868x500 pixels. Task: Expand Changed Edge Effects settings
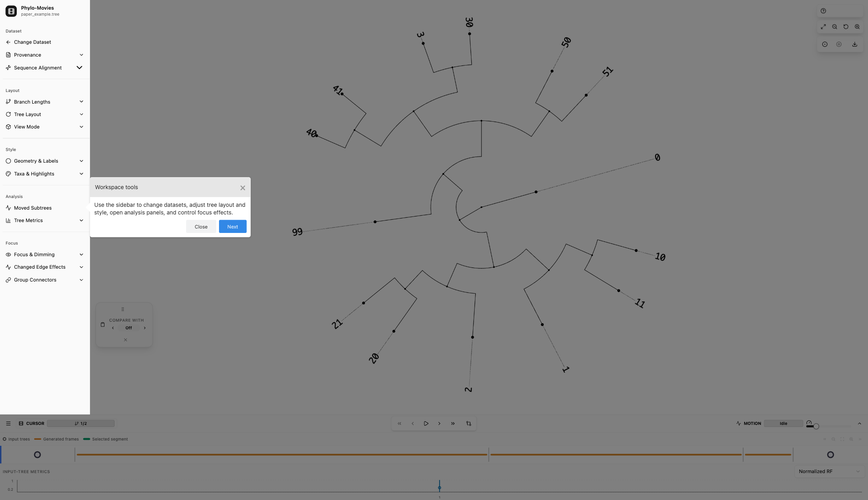coord(45,267)
